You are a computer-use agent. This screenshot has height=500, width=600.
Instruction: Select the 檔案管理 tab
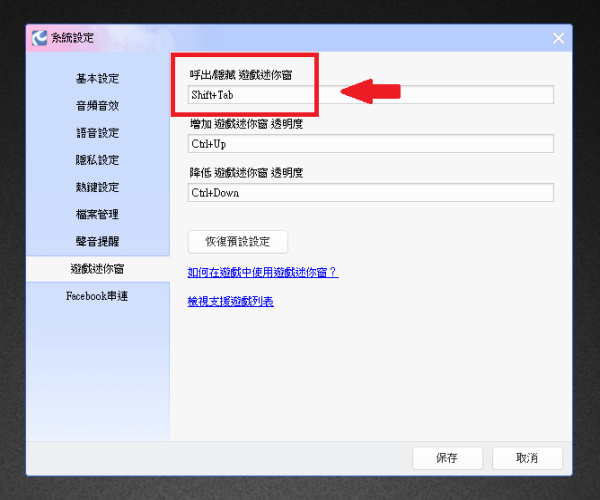97,214
